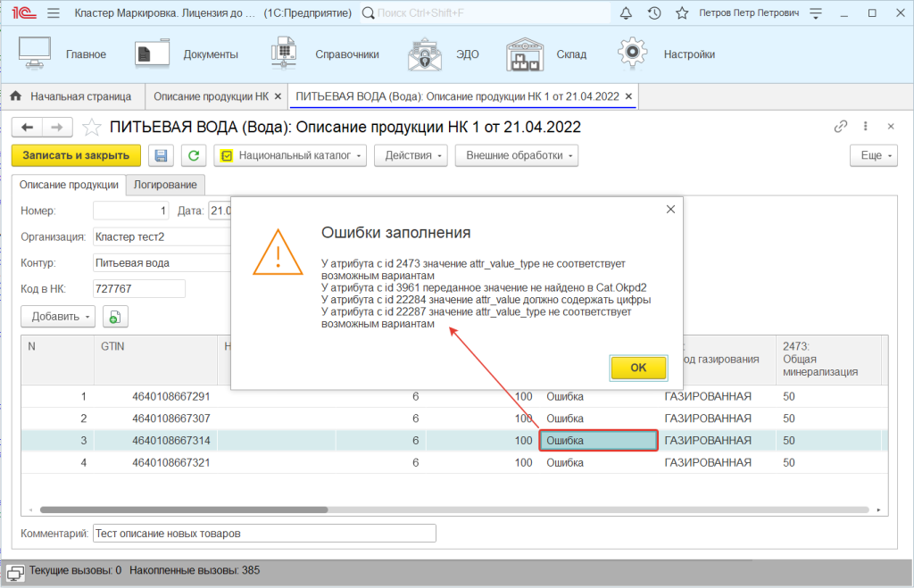Click Ошибка status in row 3
Image resolution: width=914 pixels, height=588 pixels.
(599, 441)
